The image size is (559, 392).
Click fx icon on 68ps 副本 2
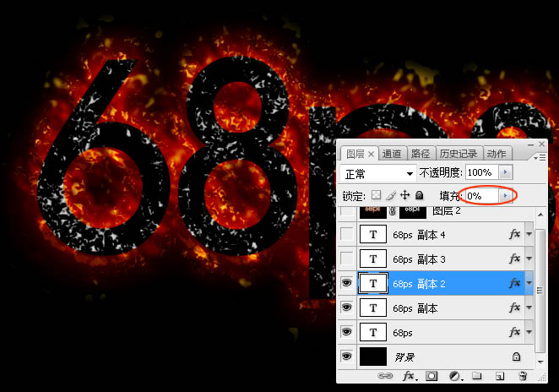coord(514,283)
